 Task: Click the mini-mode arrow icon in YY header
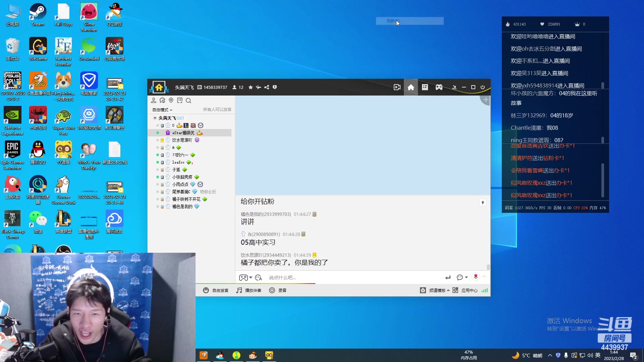point(454,87)
